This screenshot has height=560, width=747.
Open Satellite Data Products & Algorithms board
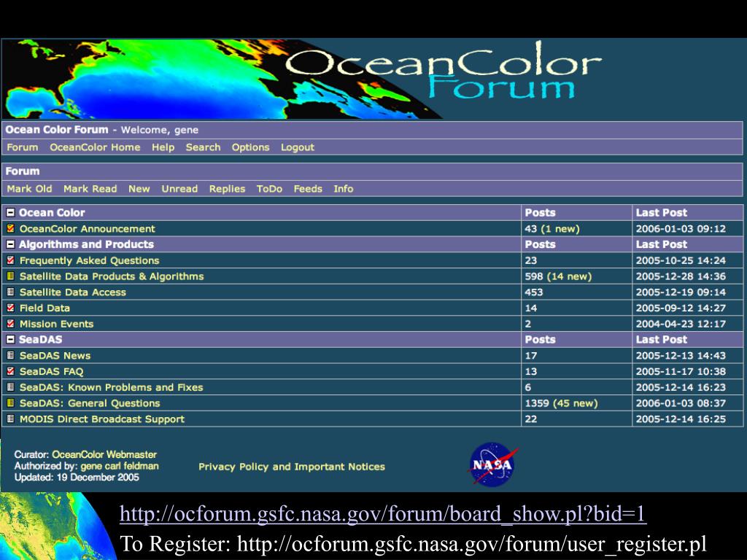click(112, 276)
